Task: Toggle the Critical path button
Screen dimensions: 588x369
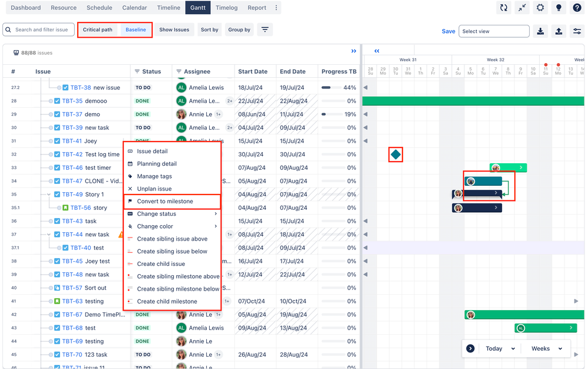Action: (97, 29)
